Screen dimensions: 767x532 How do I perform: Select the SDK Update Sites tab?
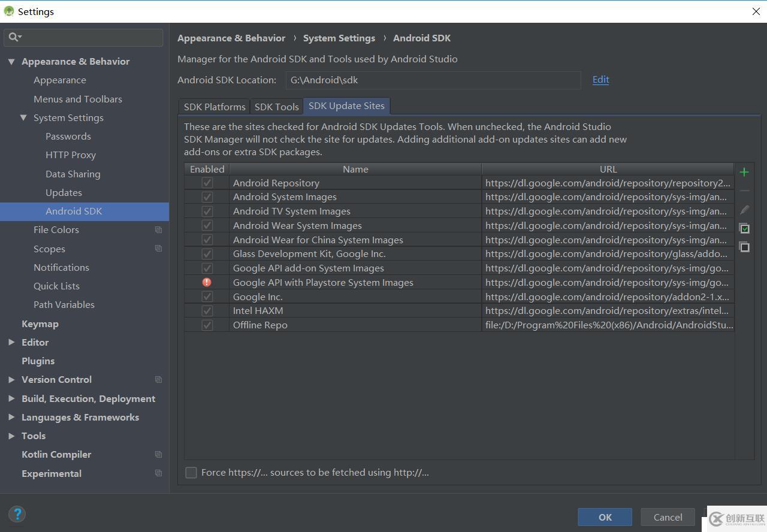(346, 105)
